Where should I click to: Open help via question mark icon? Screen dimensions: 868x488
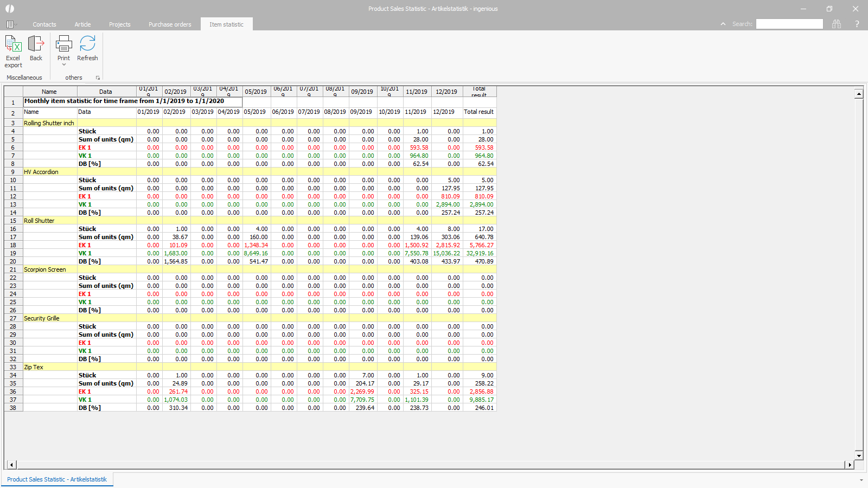(x=857, y=24)
